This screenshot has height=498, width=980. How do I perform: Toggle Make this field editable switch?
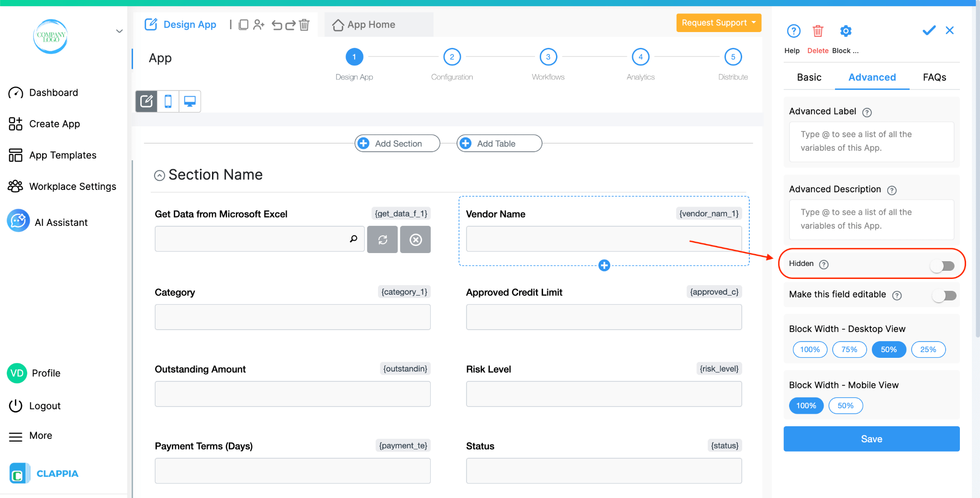(944, 296)
